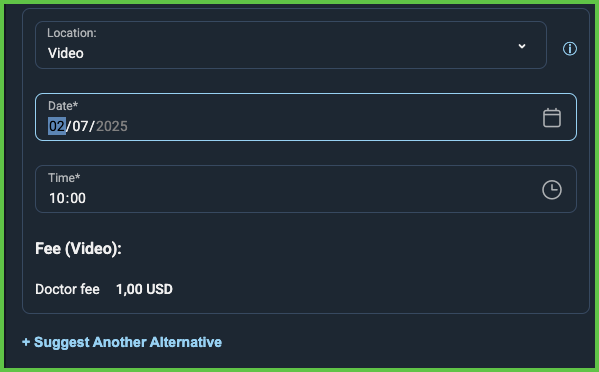599x372 pixels.
Task: Click the Date* field label
Action: (x=63, y=105)
